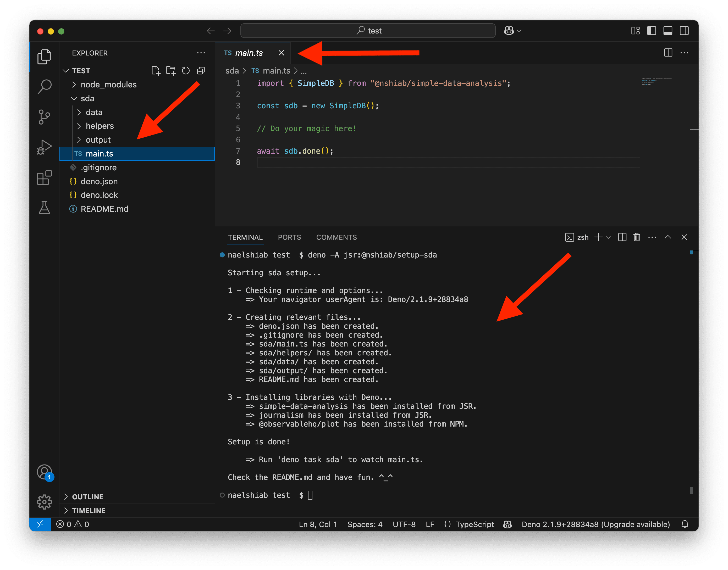Open Explorer views and more actions menu
The image size is (728, 570).
click(201, 53)
